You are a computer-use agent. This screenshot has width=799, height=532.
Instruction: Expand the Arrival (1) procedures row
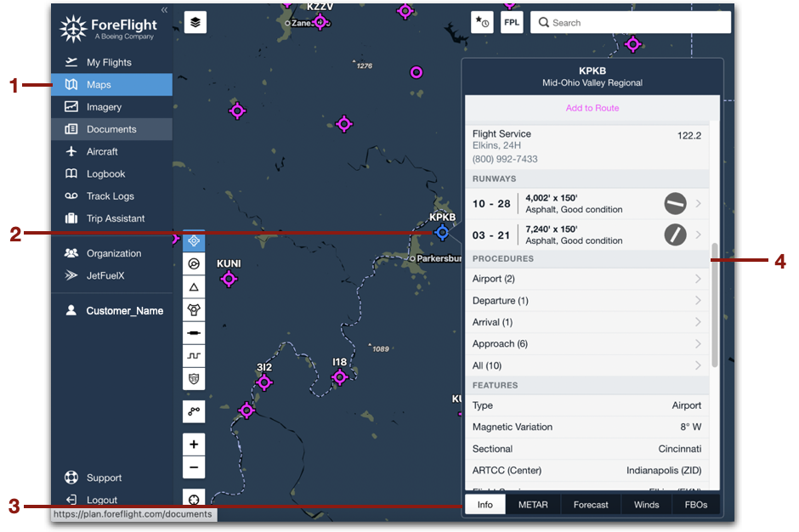[587, 322]
